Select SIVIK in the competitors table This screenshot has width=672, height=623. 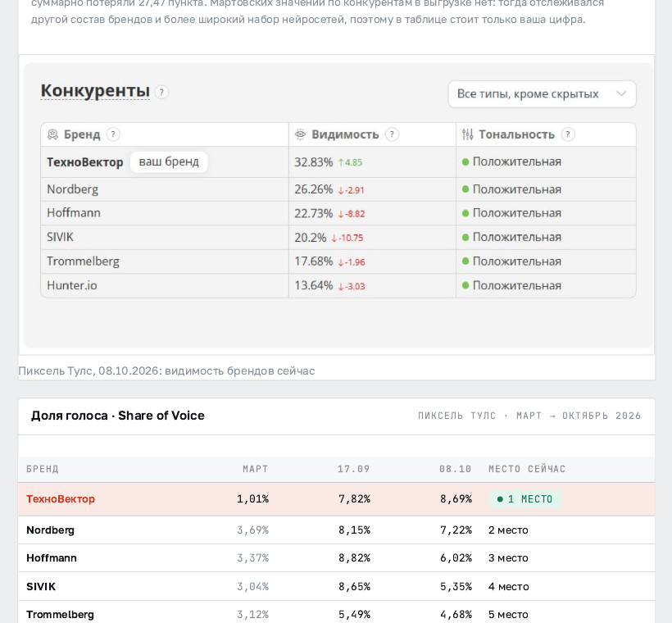(x=60, y=237)
